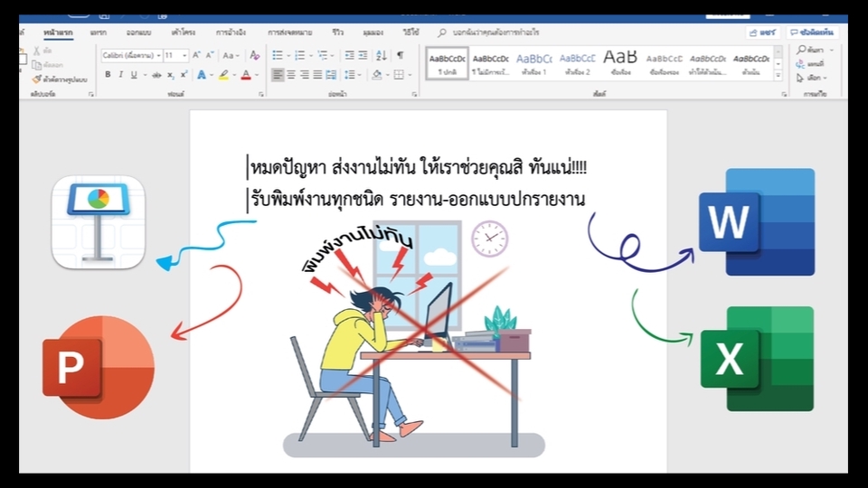Click the แทนที่ (Replace) button
The image size is (868, 488).
coord(811,64)
